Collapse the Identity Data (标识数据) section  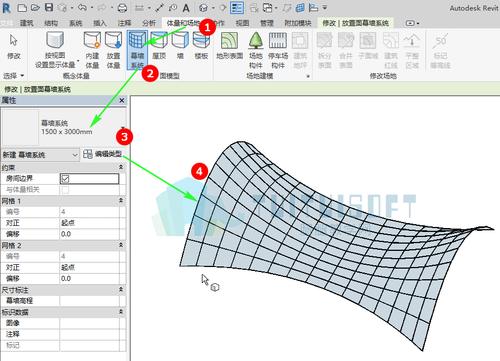[x=121, y=312]
